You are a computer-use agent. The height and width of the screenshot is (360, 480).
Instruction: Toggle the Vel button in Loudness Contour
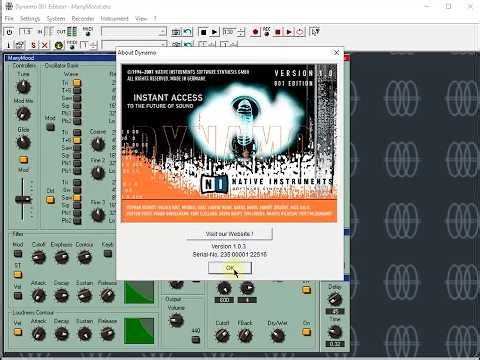click(x=18, y=332)
